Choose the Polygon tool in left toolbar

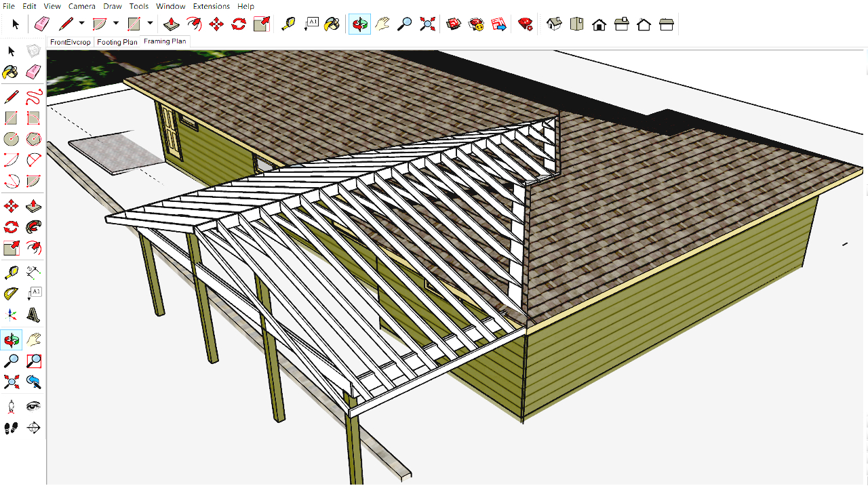point(33,139)
